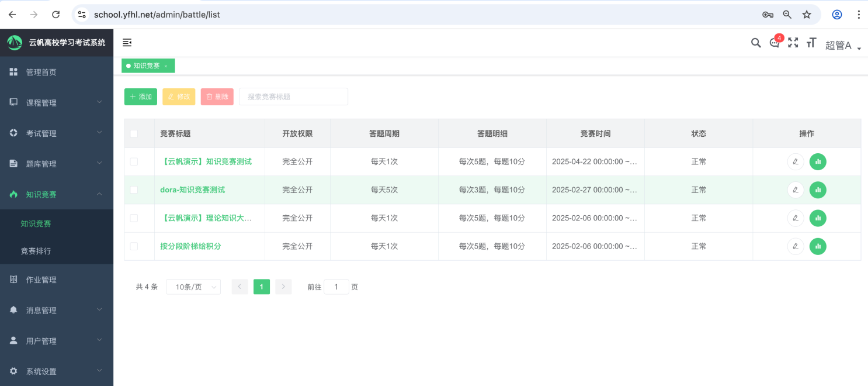The height and width of the screenshot is (386, 868).
Task: Open messages icon with badge 4
Action: (x=775, y=43)
